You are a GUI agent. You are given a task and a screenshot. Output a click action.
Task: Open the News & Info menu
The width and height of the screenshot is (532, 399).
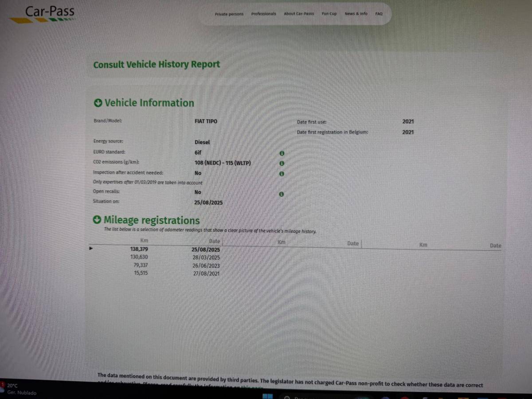pos(356,14)
